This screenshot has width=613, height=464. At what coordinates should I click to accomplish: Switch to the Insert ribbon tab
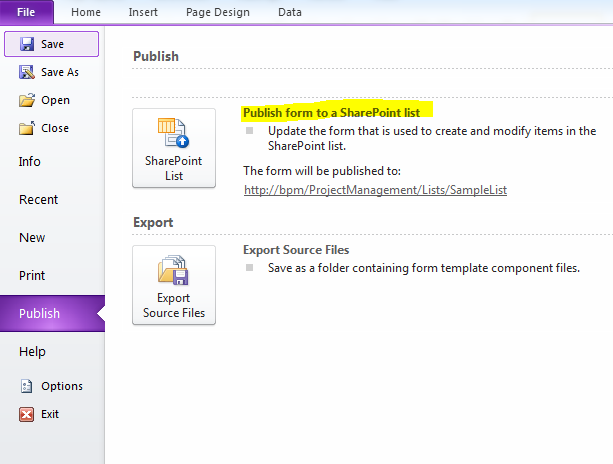[143, 12]
